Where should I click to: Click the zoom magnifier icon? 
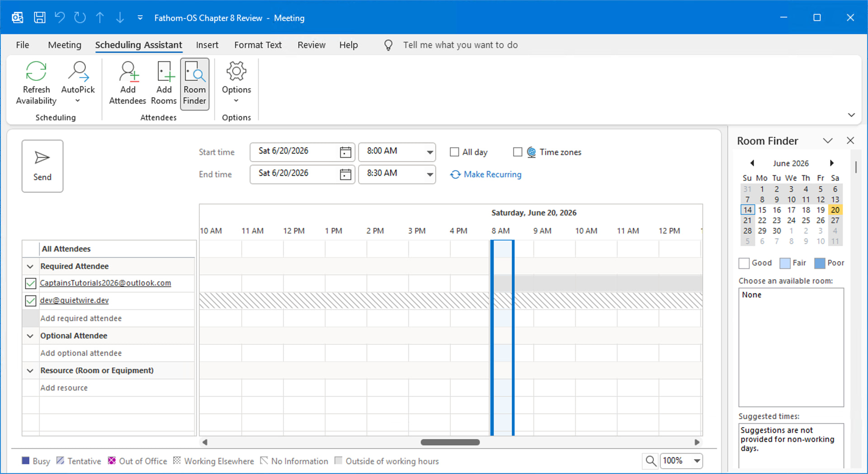tap(651, 461)
